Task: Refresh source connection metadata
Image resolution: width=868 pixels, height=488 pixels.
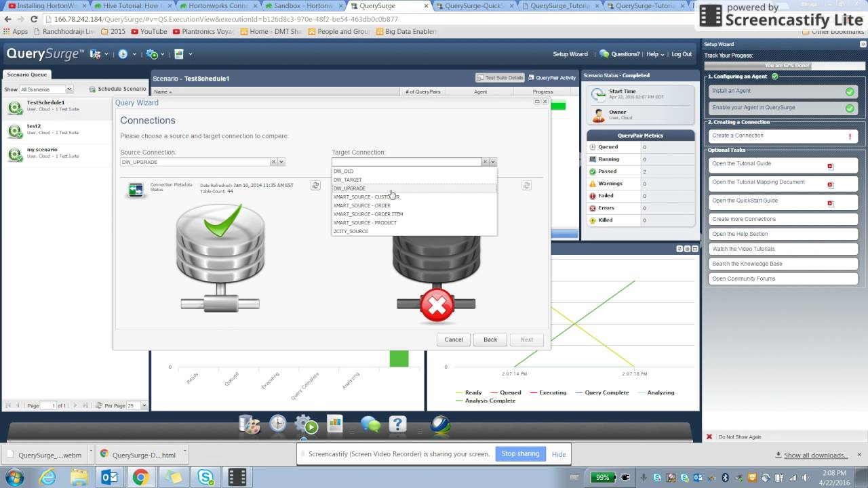Action: point(315,185)
